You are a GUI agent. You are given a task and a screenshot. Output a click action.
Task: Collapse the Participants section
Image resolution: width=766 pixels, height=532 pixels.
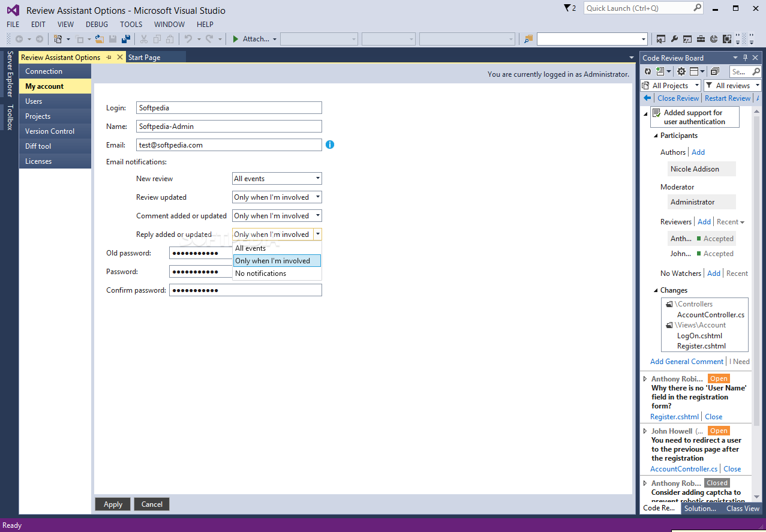click(x=656, y=136)
